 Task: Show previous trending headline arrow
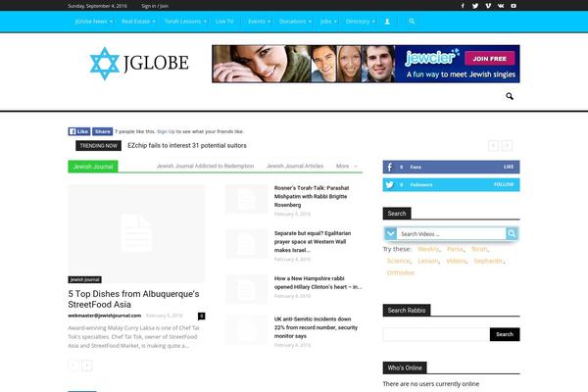click(x=493, y=146)
